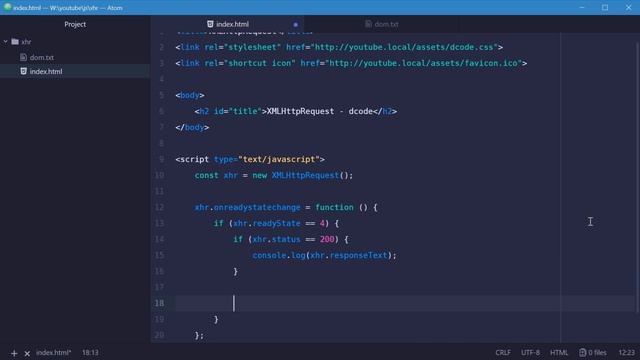Click the closing brace on line 19
The image size is (640, 360).
point(216,320)
